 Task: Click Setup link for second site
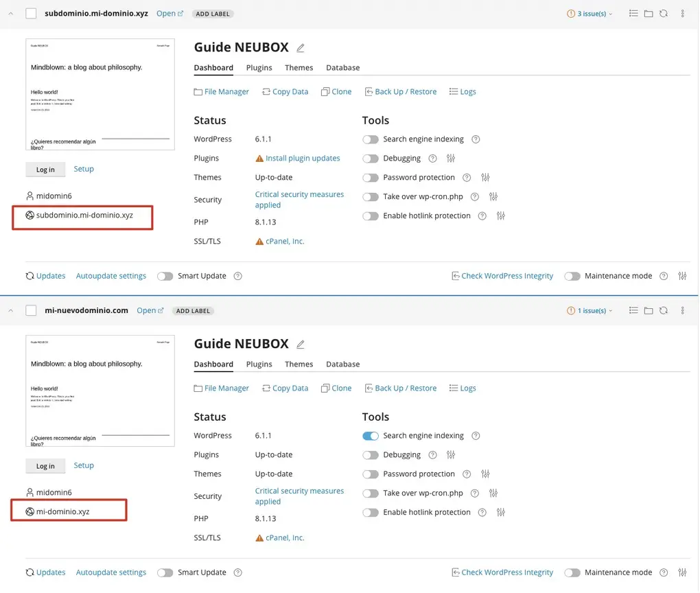[x=84, y=465]
